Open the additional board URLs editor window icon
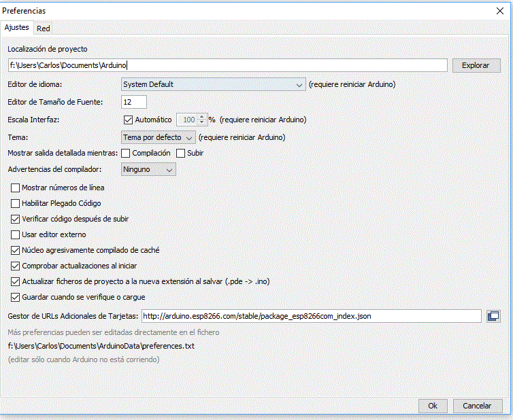Image resolution: width=513 pixels, height=420 pixels. [x=493, y=316]
